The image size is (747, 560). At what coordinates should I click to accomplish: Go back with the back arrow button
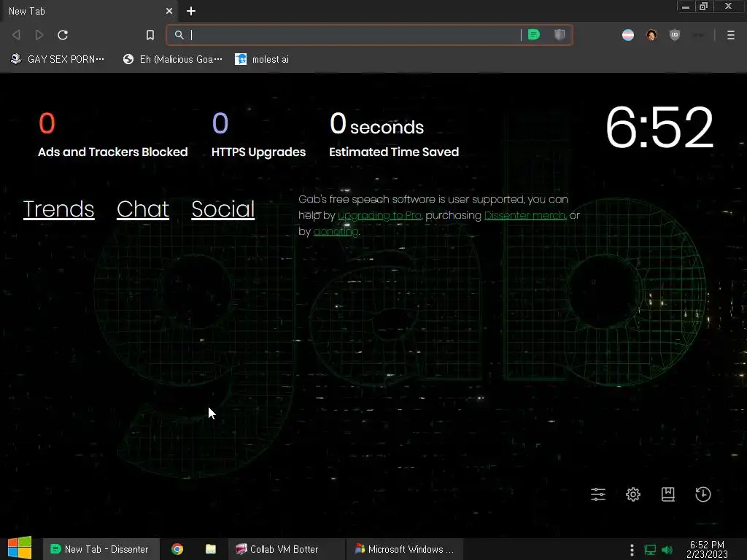(16, 35)
